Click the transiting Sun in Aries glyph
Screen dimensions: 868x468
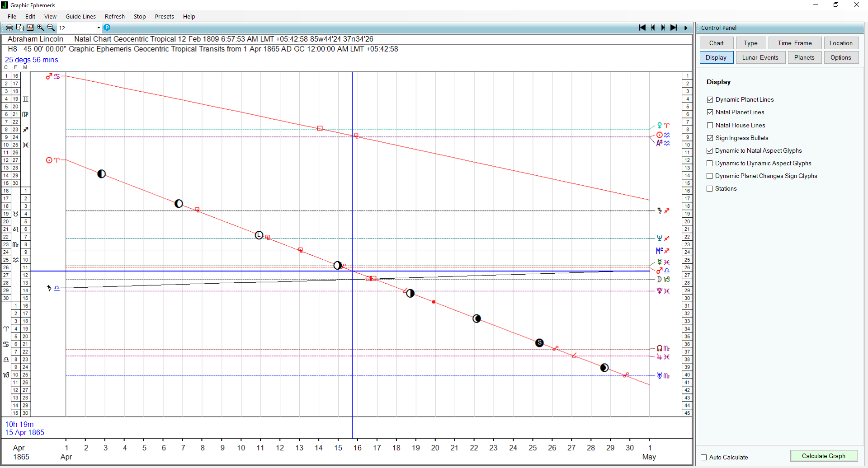pos(53,160)
